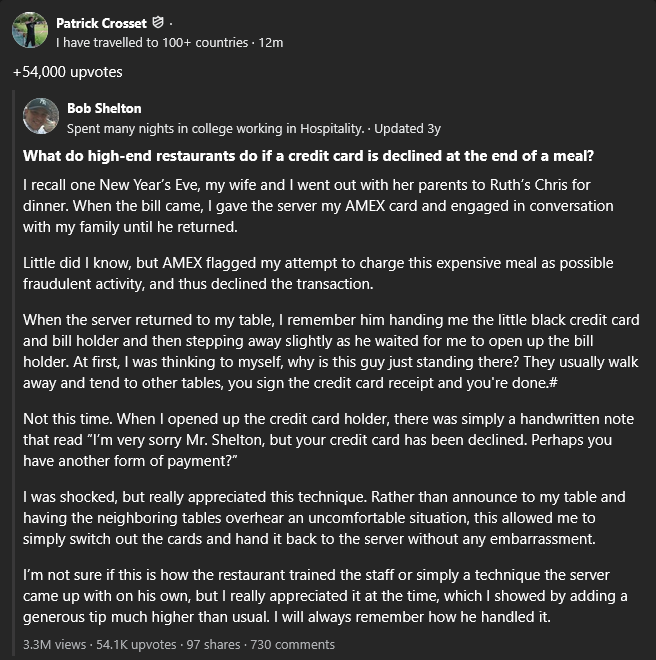Click the Bob Shelton author name
The width and height of the screenshot is (656, 660).
(104, 109)
